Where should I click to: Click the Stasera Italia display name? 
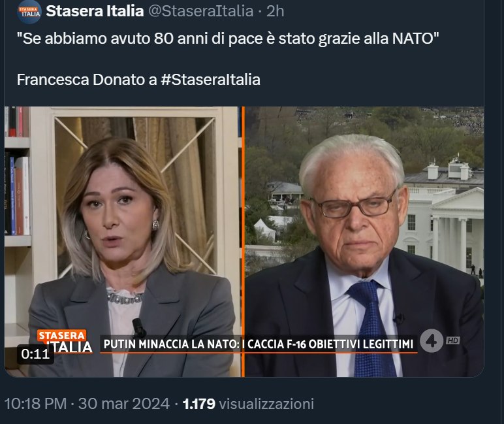[x=95, y=11]
